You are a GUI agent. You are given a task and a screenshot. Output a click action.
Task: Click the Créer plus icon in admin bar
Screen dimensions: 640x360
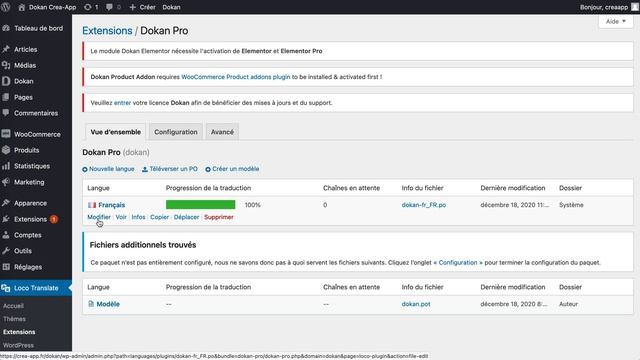(132, 7)
